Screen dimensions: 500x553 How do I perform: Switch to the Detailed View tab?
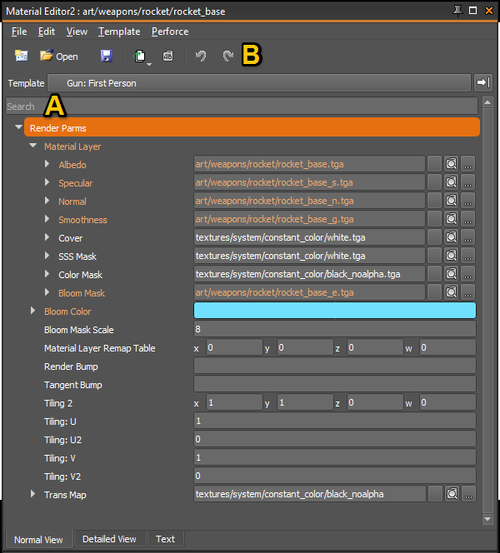pos(109,539)
